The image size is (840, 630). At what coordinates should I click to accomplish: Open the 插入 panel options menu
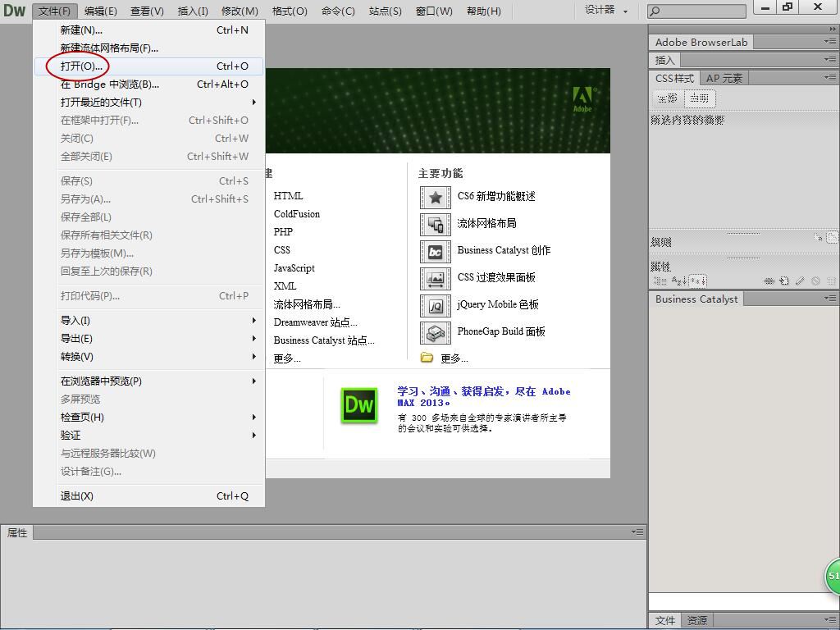click(830, 59)
